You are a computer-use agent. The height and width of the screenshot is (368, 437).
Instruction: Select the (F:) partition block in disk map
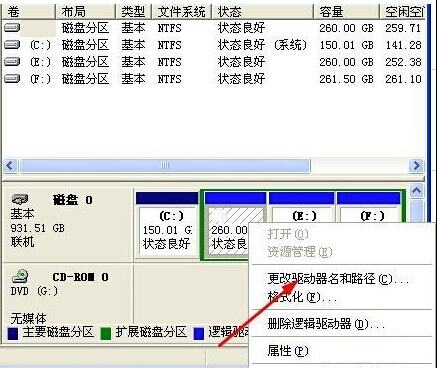(x=369, y=207)
